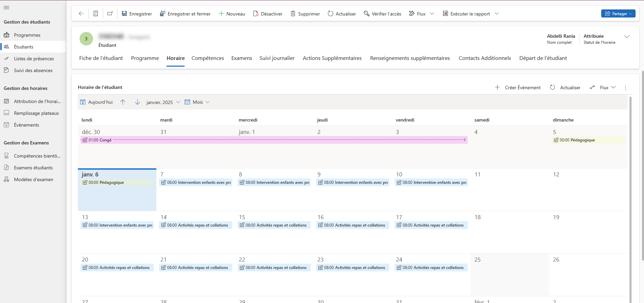Open Départ de l'étudiant tab
The width and height of the screenshot is (644, 303).
pos(543,58)
